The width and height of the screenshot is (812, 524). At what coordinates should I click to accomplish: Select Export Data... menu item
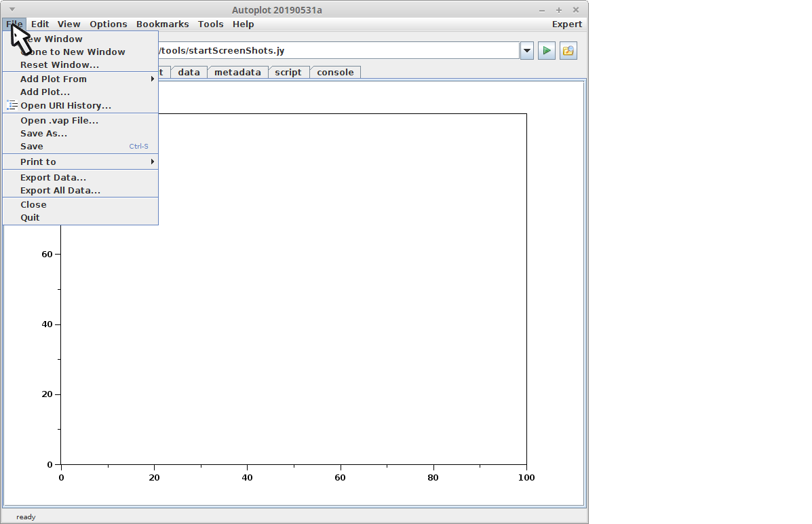point(80,177)
